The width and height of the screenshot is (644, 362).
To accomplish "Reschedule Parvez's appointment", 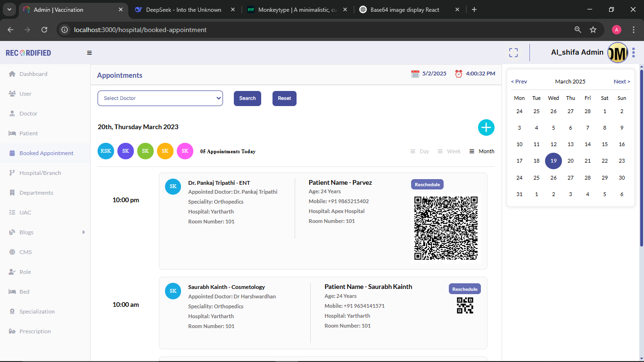I will coord(427,184).
